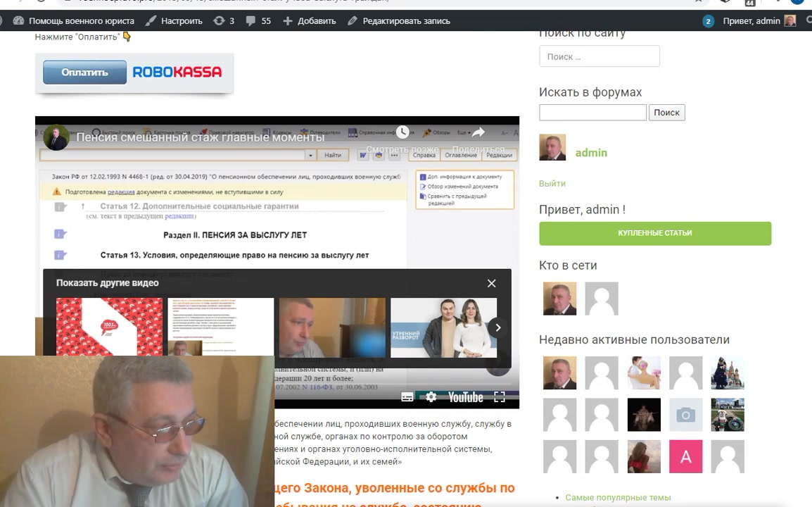This screenshot has height=507, width=812.
Task: Open the suggested video showing a man's face
Action: pos(332,327)
